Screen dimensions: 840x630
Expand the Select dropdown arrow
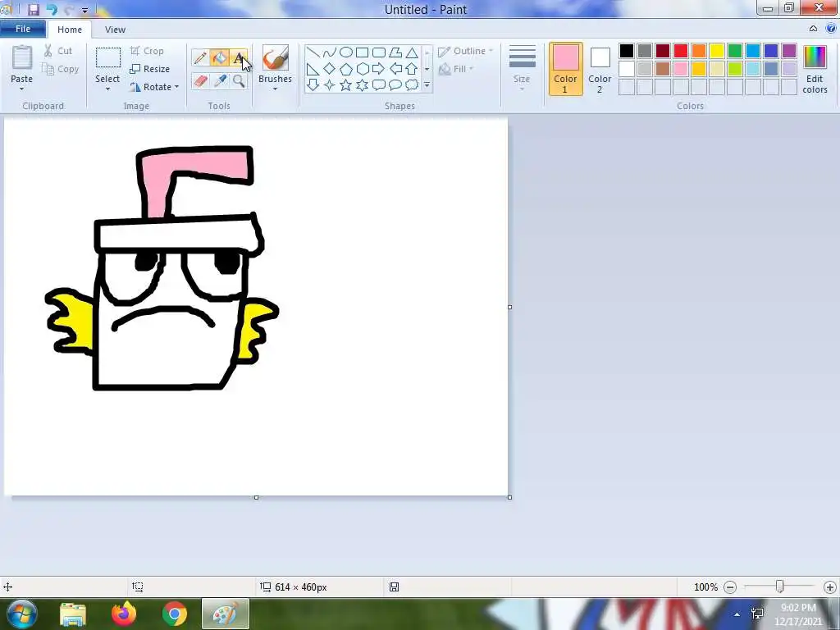107,89
